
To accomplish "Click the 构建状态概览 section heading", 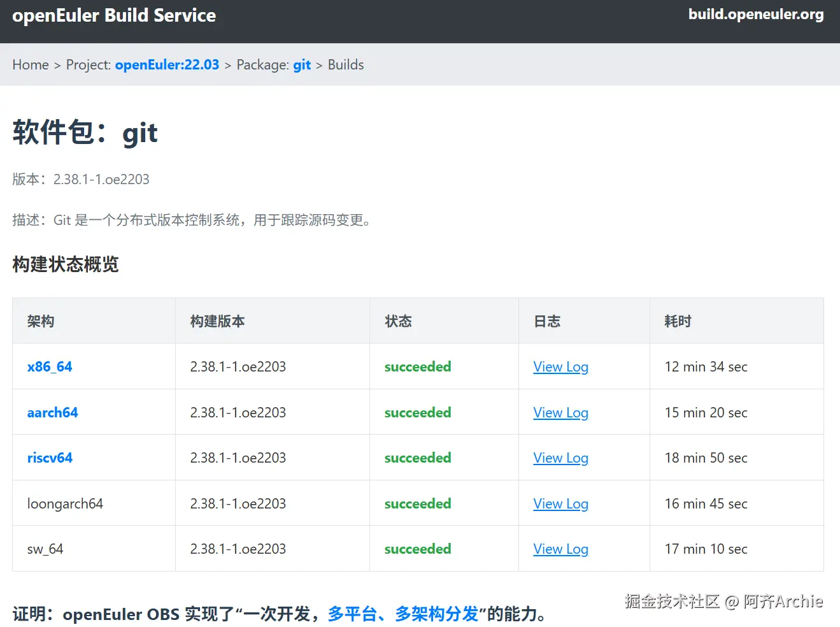I will tap(66, 264).
